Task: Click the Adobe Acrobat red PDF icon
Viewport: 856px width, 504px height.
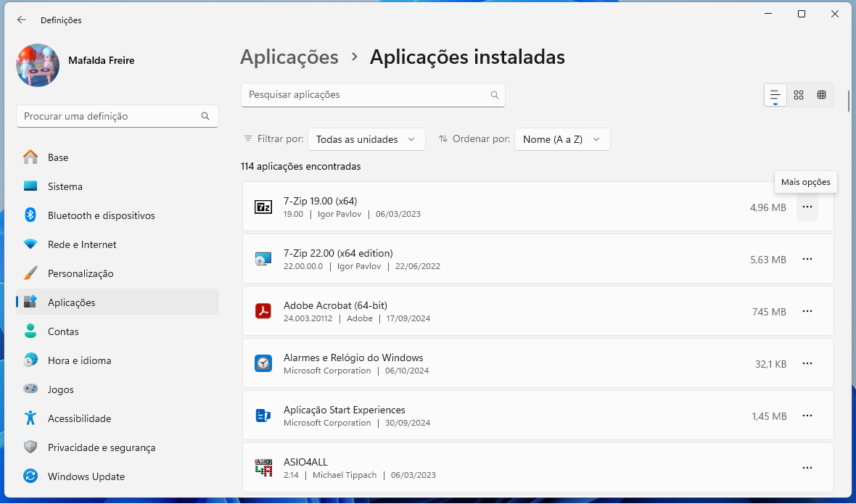Action: click(263, 311)
